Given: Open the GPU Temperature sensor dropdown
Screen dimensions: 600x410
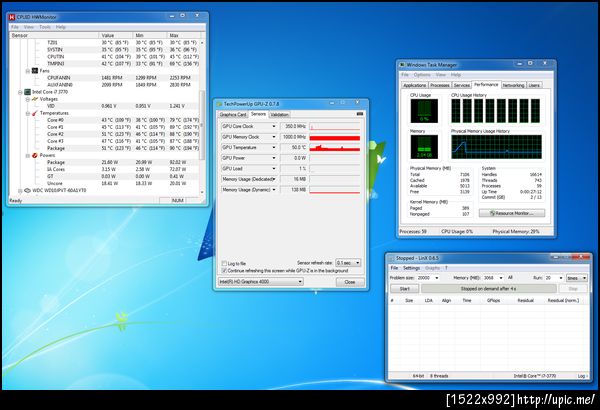Looking at the screenshot, I should coord(274,147).
